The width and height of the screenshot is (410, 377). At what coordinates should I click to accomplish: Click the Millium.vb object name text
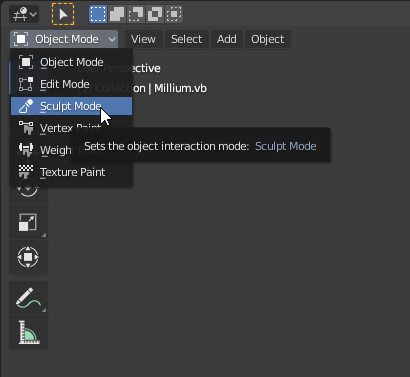pos(180,88)
